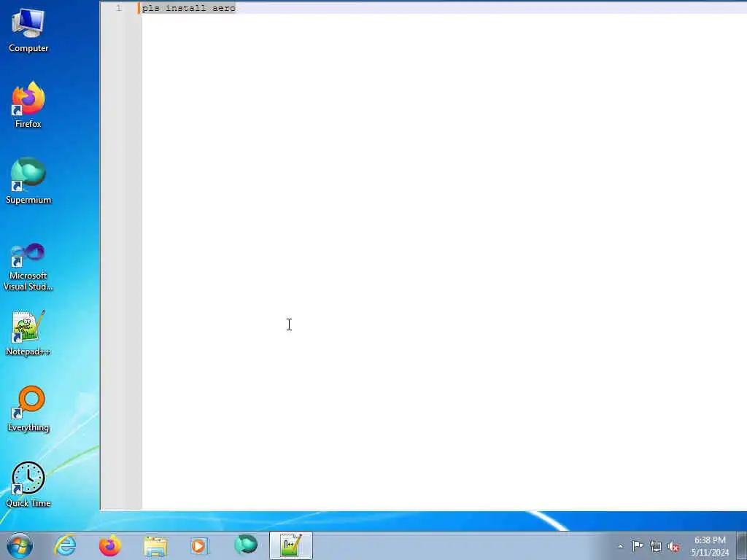
Task: Open Windows Explorer from the taskbar
Action: pyautogui.click(x=155, y=545)
